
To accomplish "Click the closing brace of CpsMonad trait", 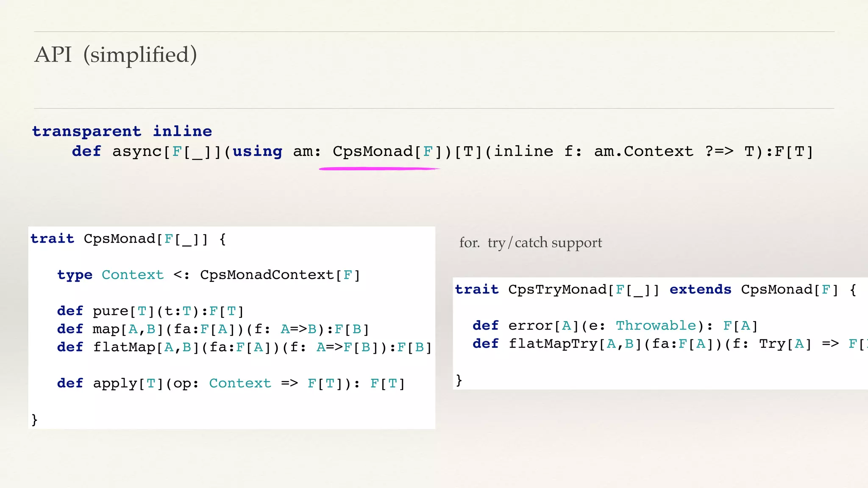I will (x=35, y=419).
